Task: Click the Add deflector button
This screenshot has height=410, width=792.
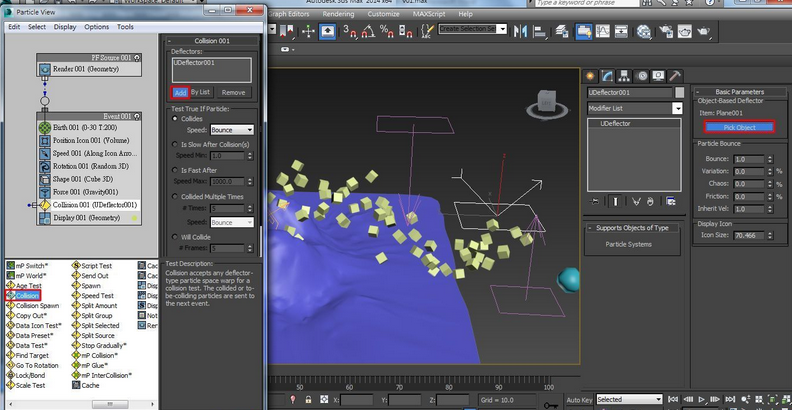Action: [179, 92]
